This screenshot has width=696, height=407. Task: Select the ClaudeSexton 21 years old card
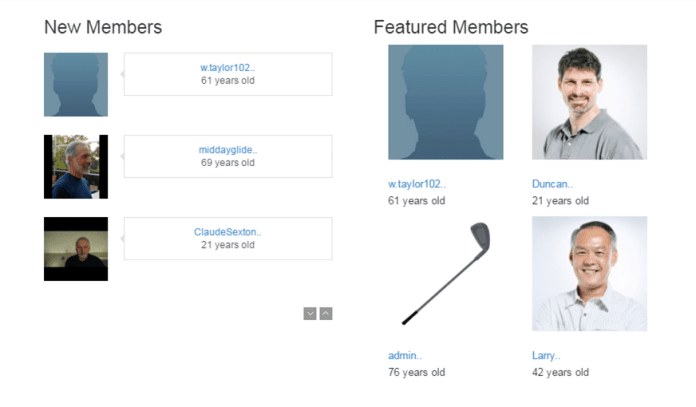pyautogui.click(x=228, y=238)
